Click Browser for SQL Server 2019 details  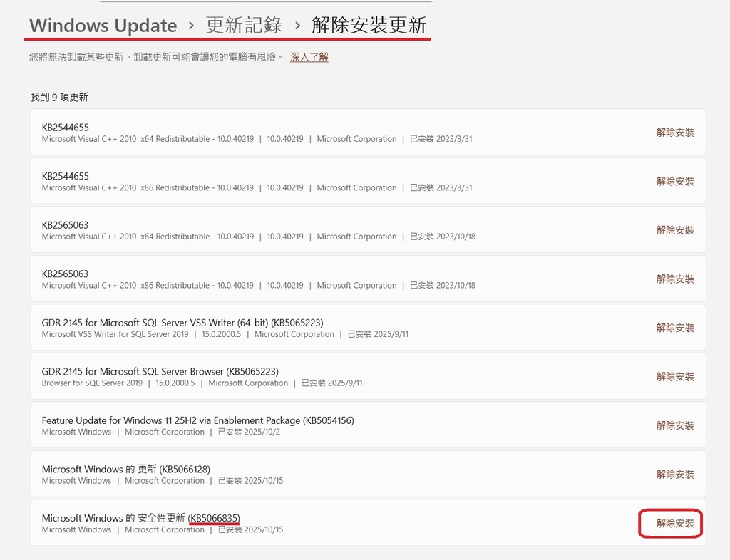202,383
